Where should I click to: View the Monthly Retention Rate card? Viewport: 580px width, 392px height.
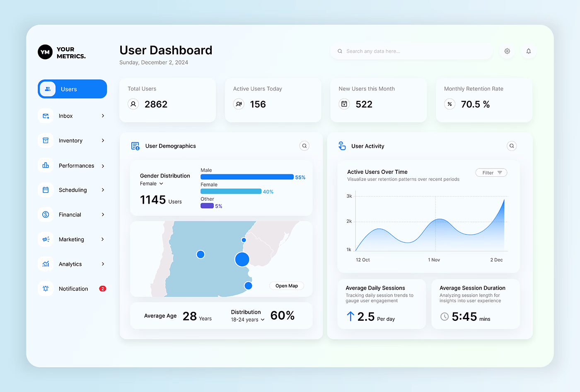click(x=484, y=100)
